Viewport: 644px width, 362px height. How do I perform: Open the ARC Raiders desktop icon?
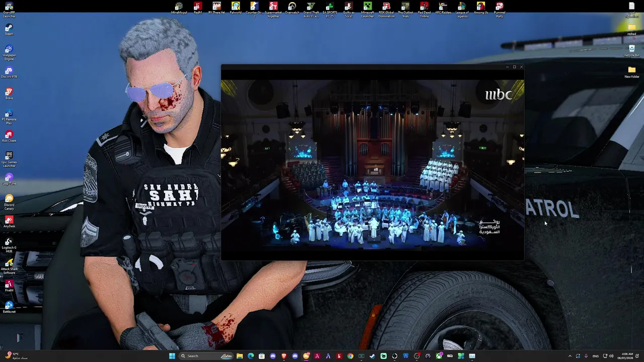[443, 8]
